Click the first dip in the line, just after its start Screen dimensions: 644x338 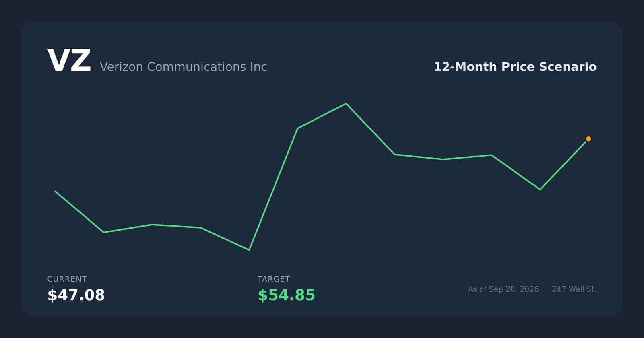click(104, 232)
